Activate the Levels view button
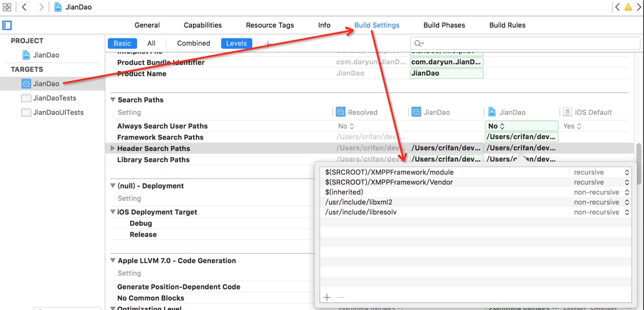 click(236, 44)
